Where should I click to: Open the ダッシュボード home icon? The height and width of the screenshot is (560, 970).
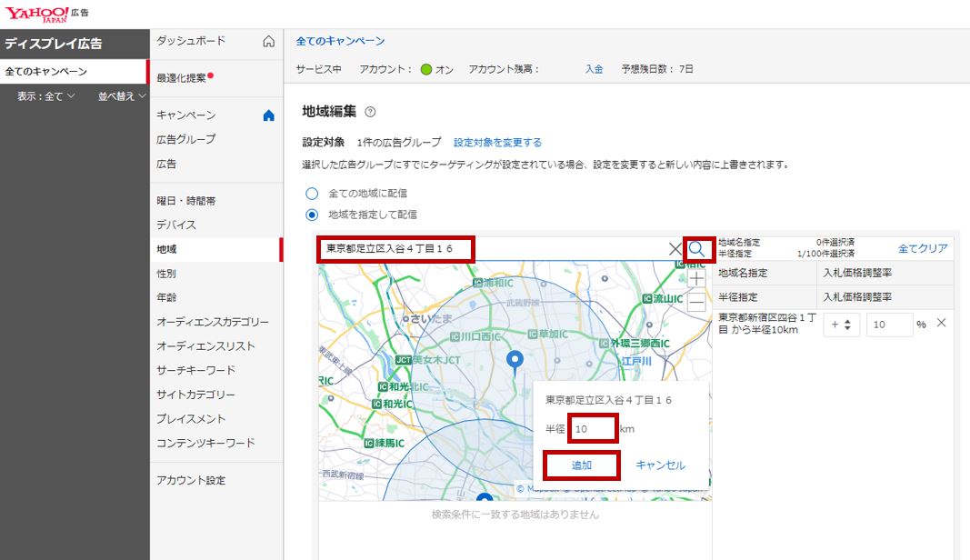coord(268,42)
